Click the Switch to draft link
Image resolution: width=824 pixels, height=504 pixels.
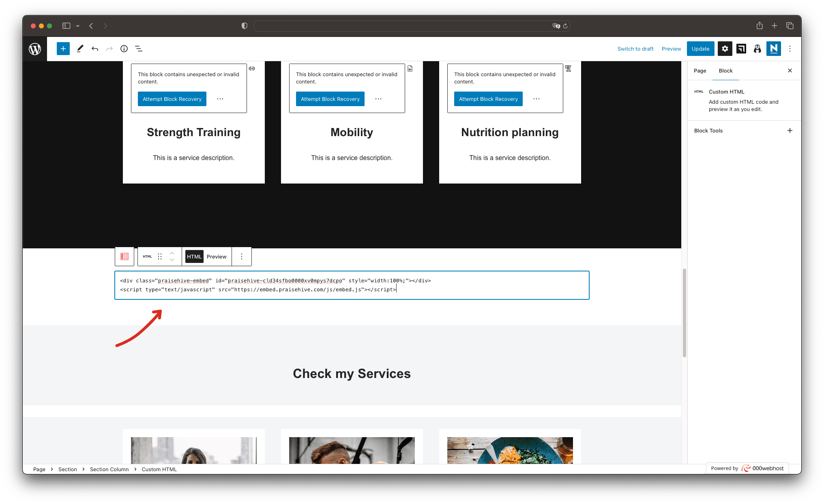(x=635, y=49)
